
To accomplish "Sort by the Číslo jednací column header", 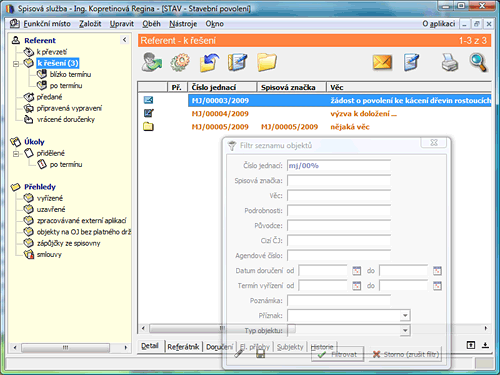I will tap(222, 87).
